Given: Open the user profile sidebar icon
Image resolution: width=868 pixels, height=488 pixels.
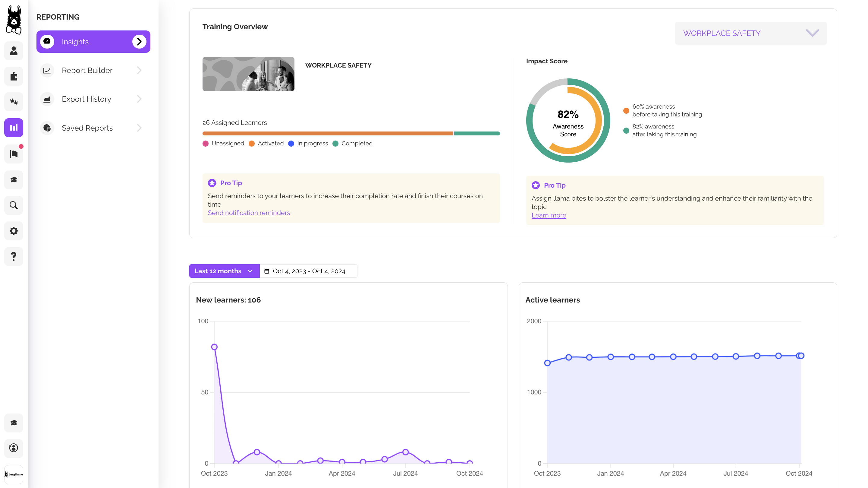Looking at the screenshot, I should (14, 51).
